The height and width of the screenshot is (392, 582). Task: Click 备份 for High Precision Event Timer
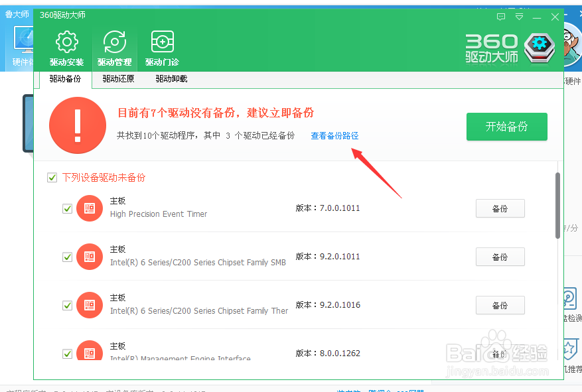click(500, 208)
